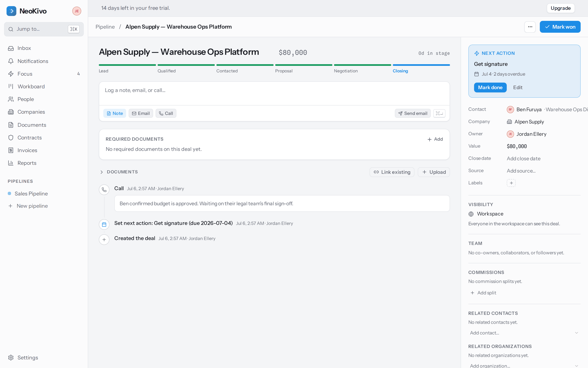588x368 pixels.
Task: Open the JE user avatar menu
Action: click(x=77, y=11)
